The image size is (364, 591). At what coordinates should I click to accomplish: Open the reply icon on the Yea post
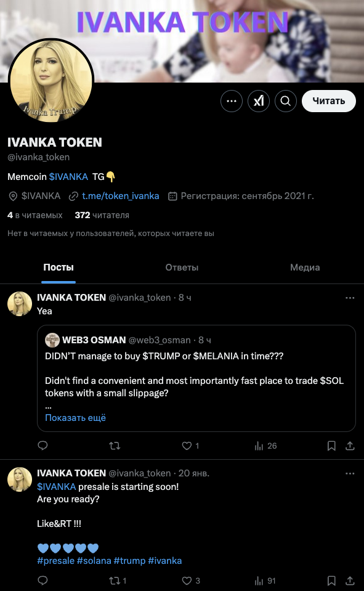coord(41,445)
